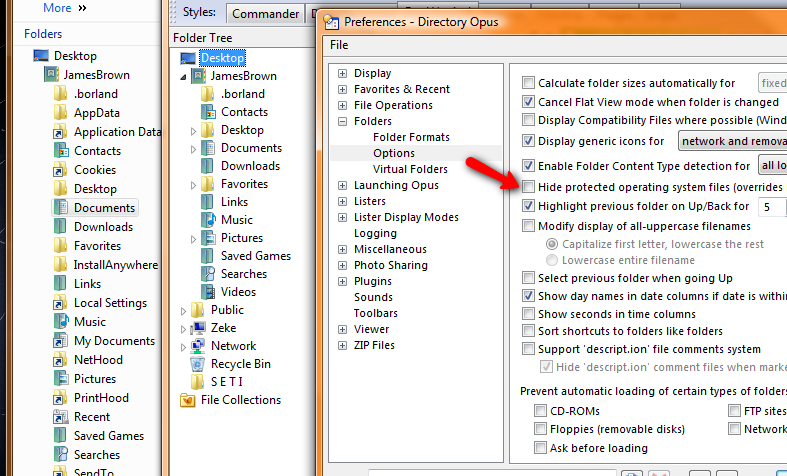The height and width of the screenshot is (476, 787).
Task: Click the More link in left panel
Action: pos(57,8)
